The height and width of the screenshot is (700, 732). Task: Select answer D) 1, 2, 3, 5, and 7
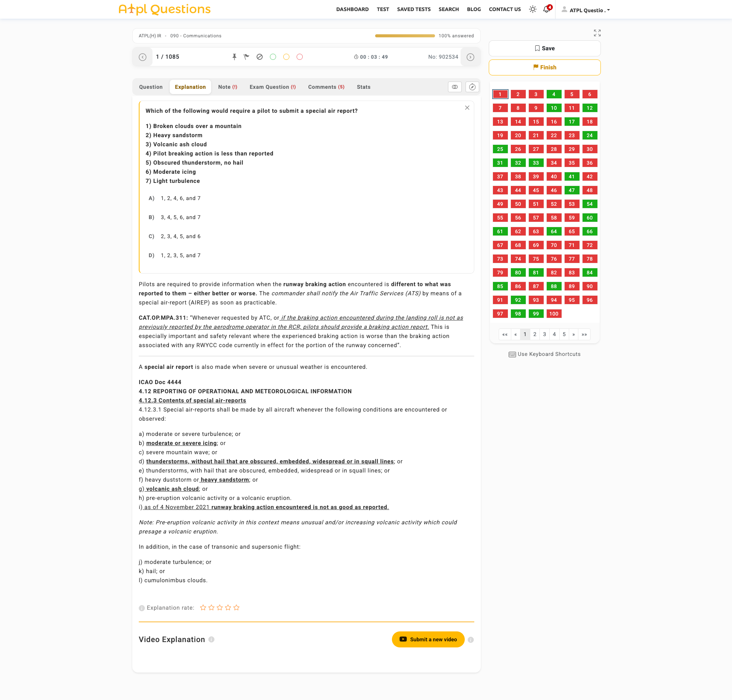[175, 255]
